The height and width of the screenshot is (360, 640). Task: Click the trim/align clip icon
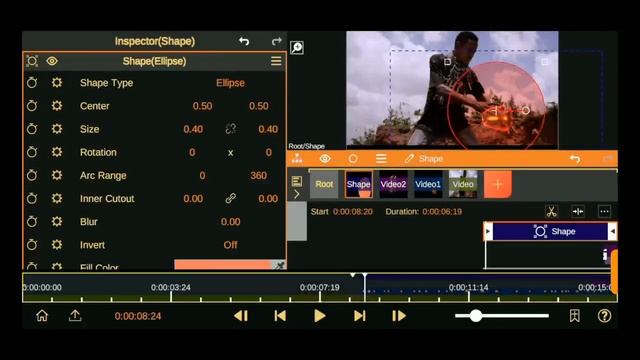click(x=578, y=211)
